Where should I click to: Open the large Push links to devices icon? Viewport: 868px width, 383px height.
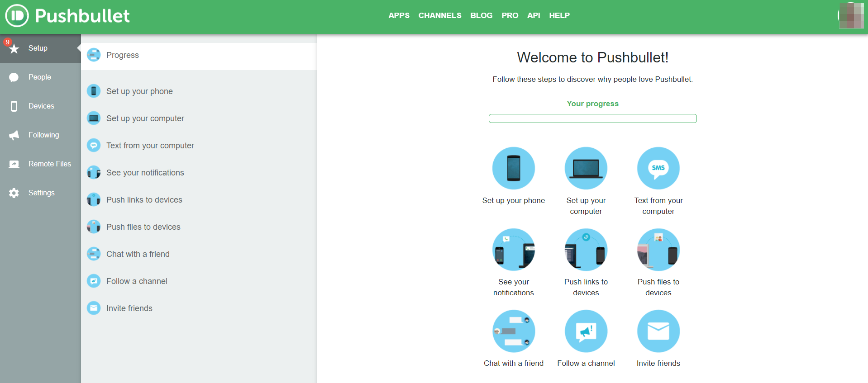[586, 250]
